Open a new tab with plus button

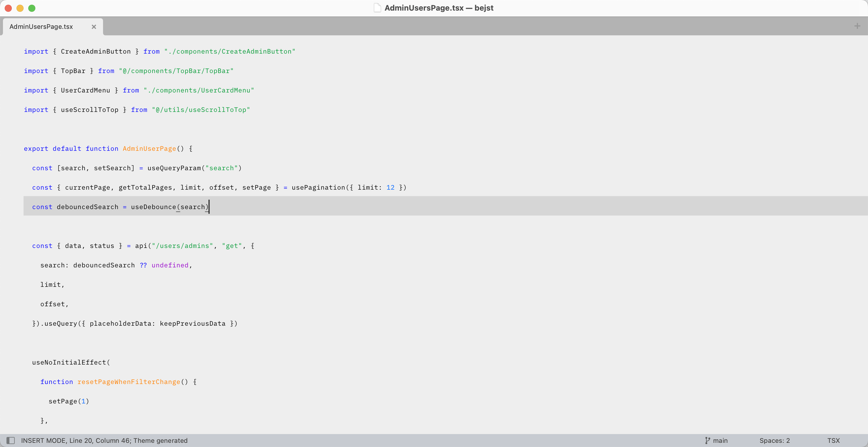(857, 26)
